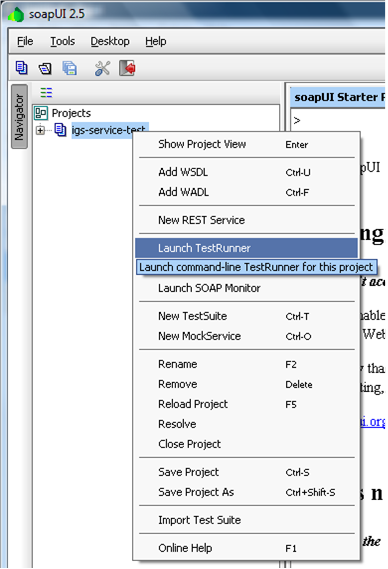Choose Launch SOAP Monitor
Viewport: 388px width, 569px height.
246,288
